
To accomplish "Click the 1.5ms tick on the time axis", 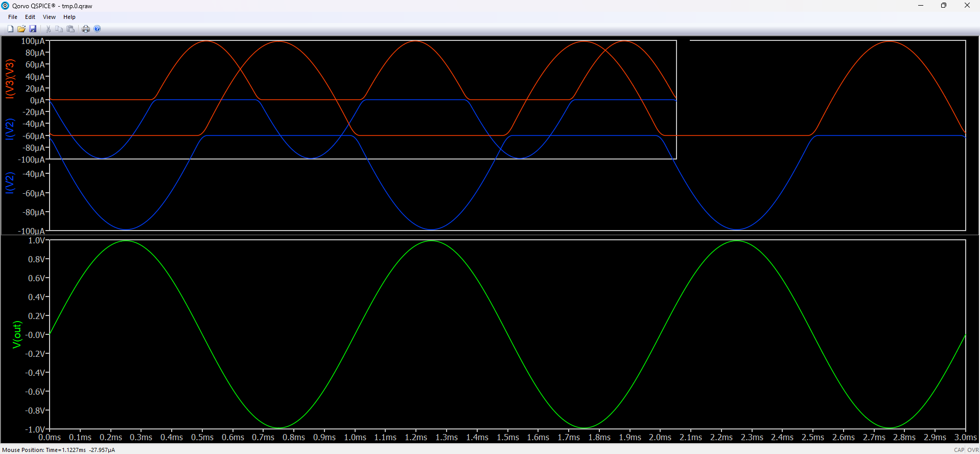I will click(x=507, y=437).
